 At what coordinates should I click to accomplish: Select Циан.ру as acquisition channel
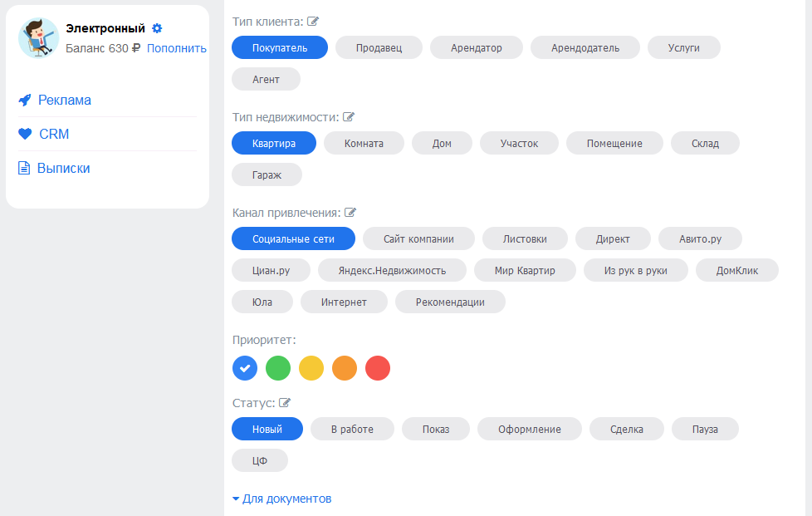tap(271, 270)
